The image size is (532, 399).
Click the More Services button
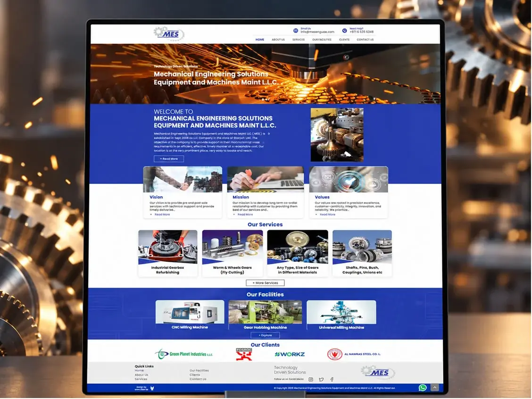pos(266,283)
